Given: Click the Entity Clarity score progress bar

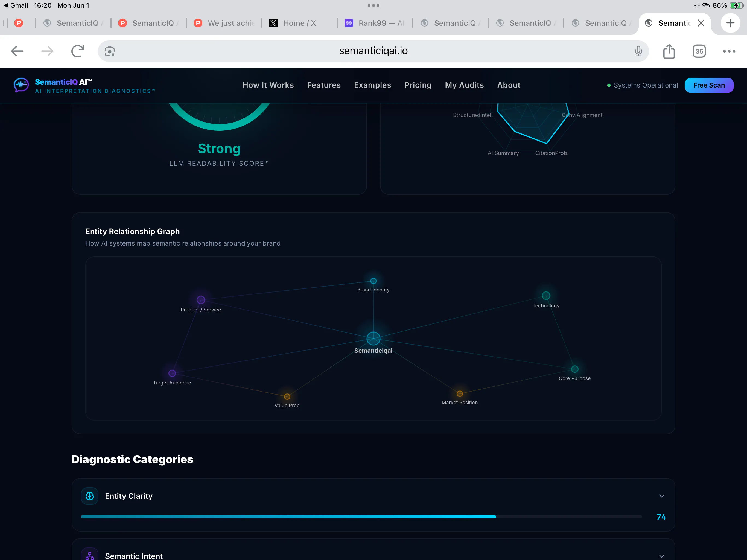Looking at the screenshot, I should 361,517.
